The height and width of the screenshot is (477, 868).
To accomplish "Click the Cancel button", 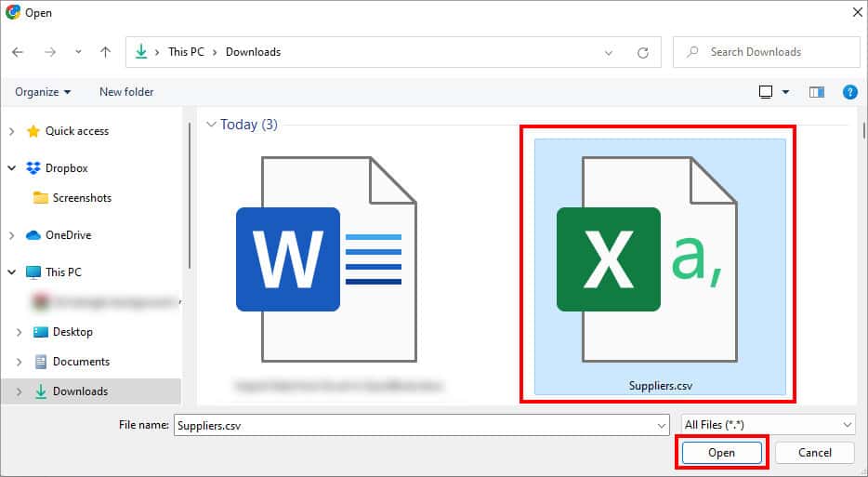I will pyautogui.click(x=815, y=453).
